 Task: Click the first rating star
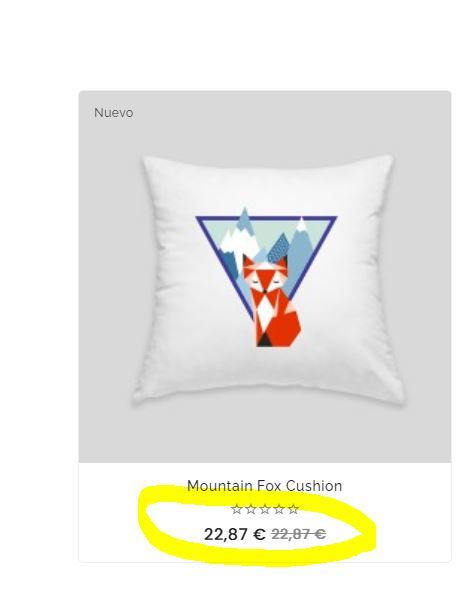(236, 509)
